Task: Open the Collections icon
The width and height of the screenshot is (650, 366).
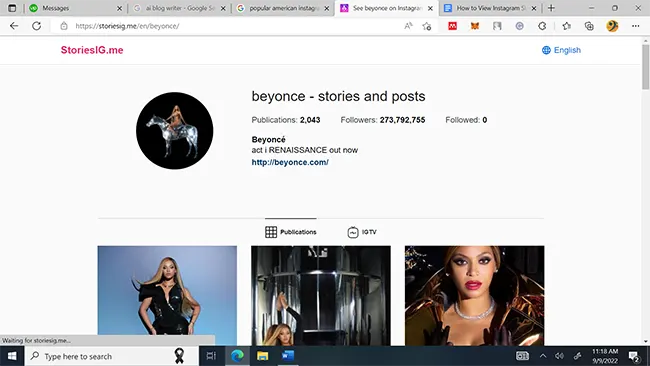Action: pyautogui.click(x=589, y=26)
